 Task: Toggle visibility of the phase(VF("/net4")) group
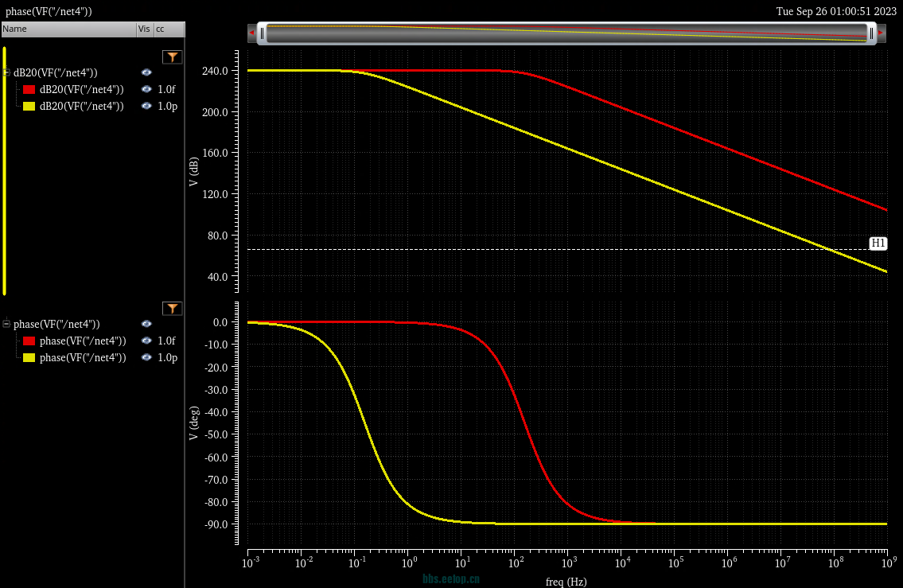click(x=146, y=324)
